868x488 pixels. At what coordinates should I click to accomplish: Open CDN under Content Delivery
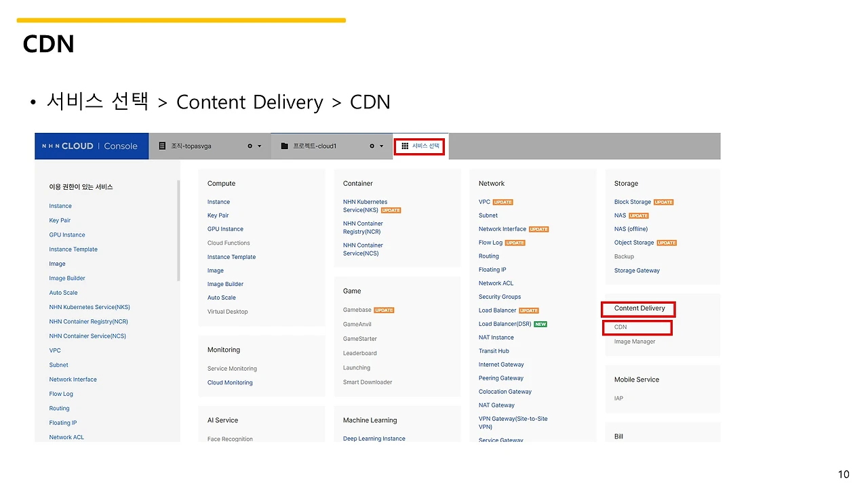pos(620,327)
